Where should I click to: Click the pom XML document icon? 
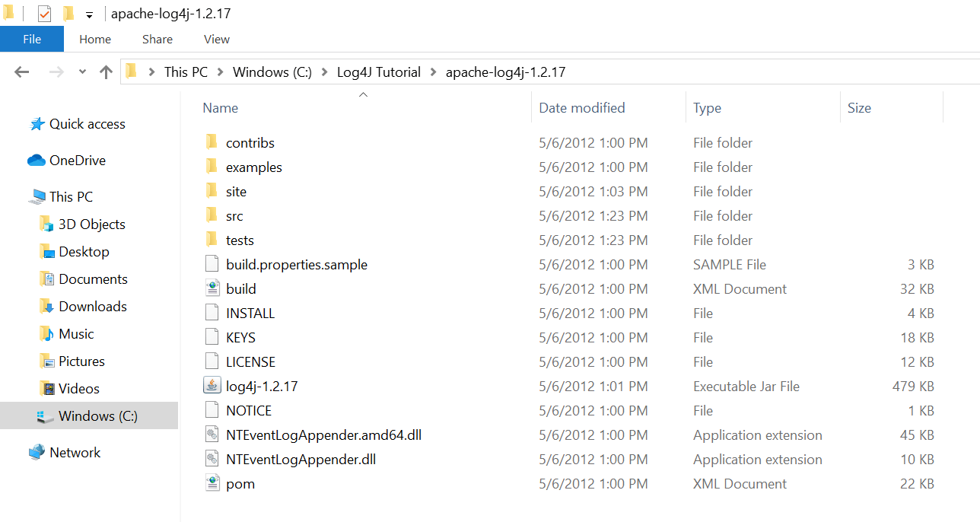pyautogui.click(x=212, y=484)
